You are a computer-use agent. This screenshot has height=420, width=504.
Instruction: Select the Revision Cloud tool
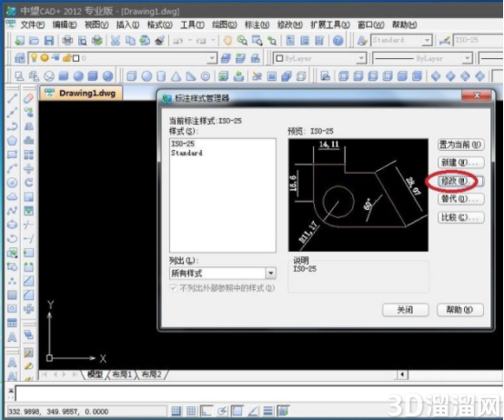click(x=12, y=196)
